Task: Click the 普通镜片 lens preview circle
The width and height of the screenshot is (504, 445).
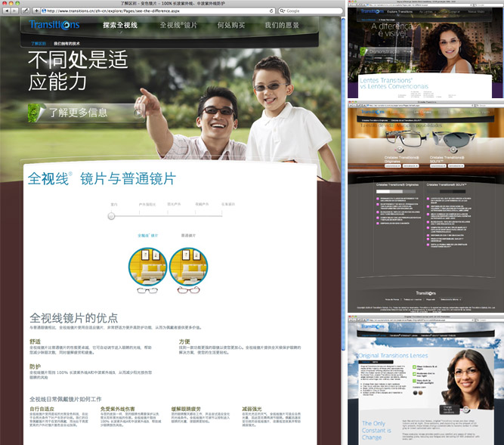Action: click(188, 267)
